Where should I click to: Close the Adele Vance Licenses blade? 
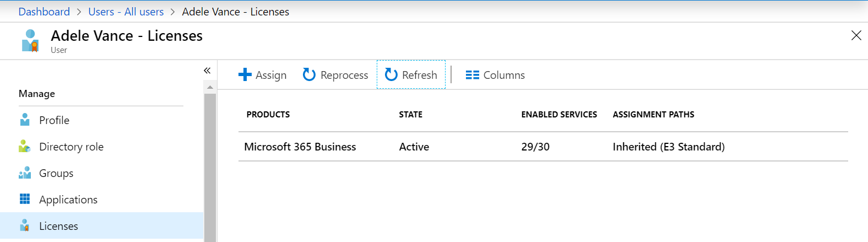pos(856,36)
